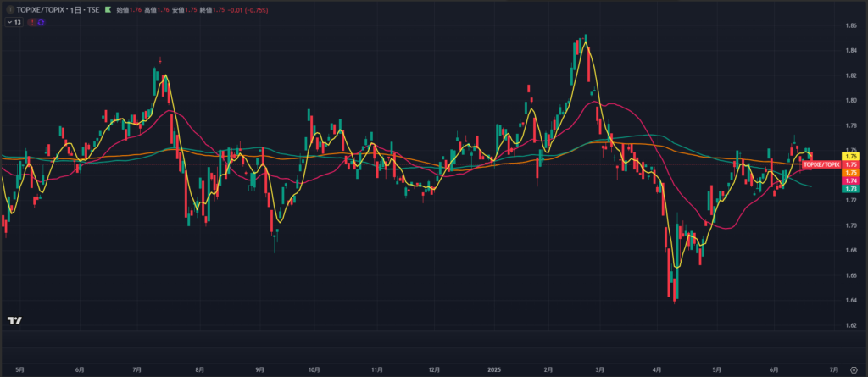Click the 10月 label on time axis
This screenshot has width=868, height=377.
[314, 369]
